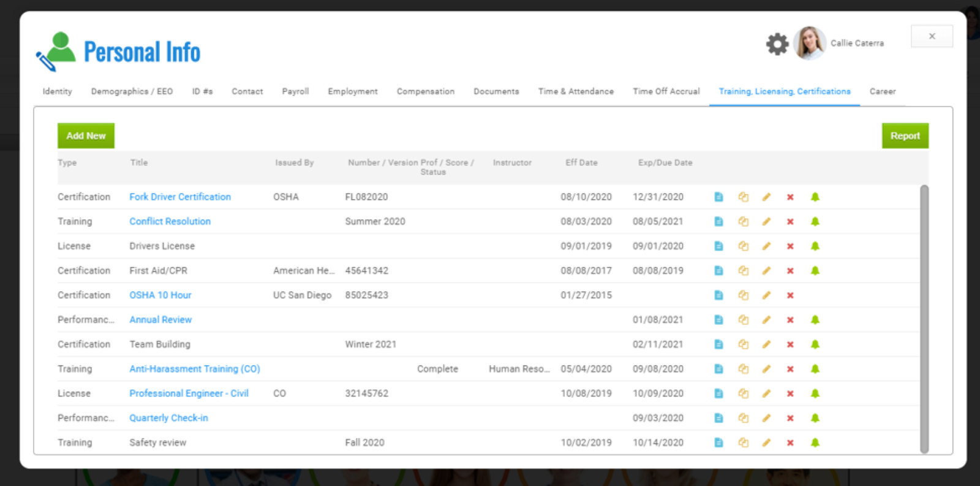Delete First Aid/CPR certification
The image size is (980, 486).
point(790,270)
